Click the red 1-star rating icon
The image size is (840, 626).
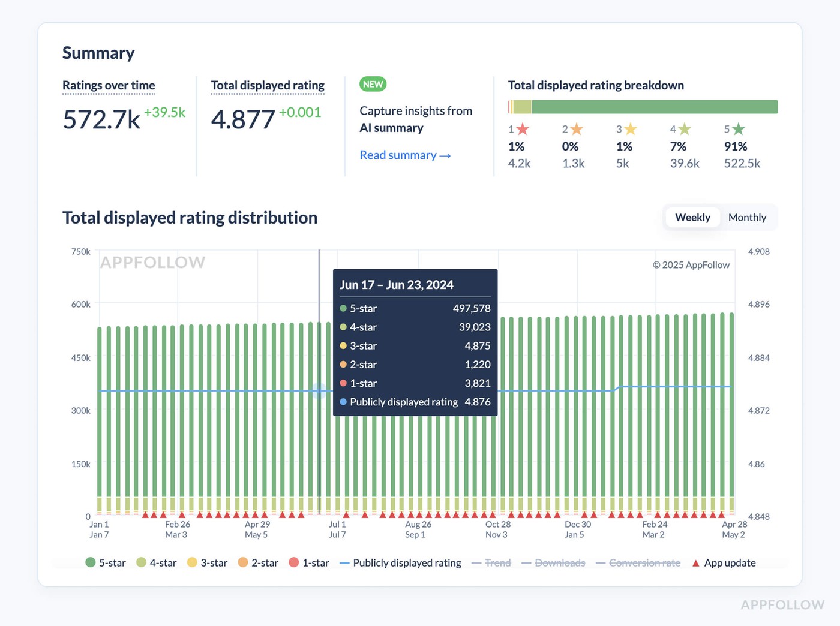pos(523,128)
